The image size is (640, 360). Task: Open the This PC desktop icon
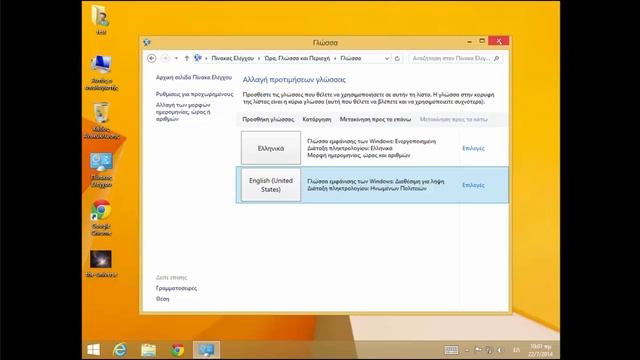click(101, 73)
